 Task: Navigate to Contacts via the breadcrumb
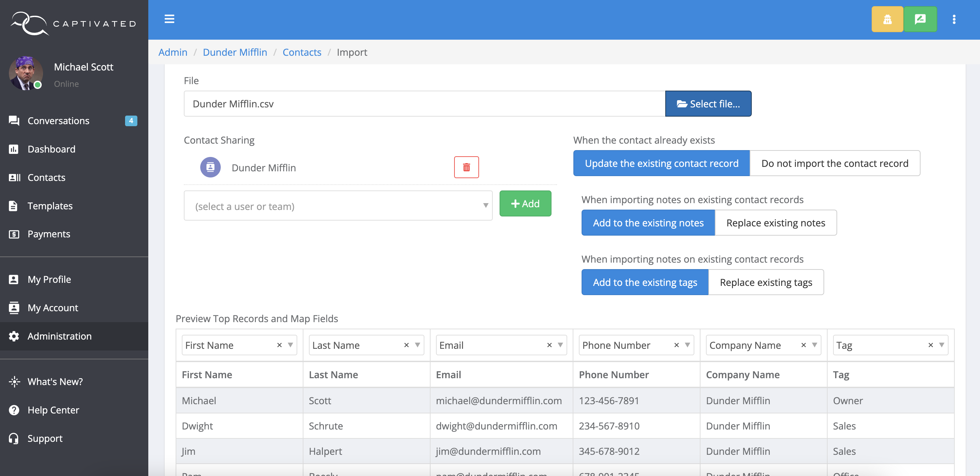point(302,52)
